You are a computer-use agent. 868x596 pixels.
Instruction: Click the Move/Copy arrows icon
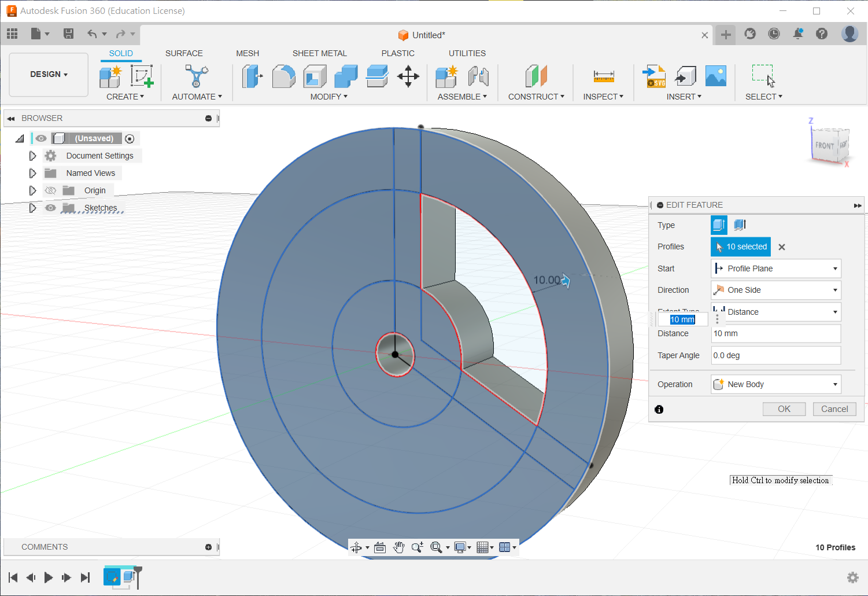pyautogui.click(x=408, y=76)
